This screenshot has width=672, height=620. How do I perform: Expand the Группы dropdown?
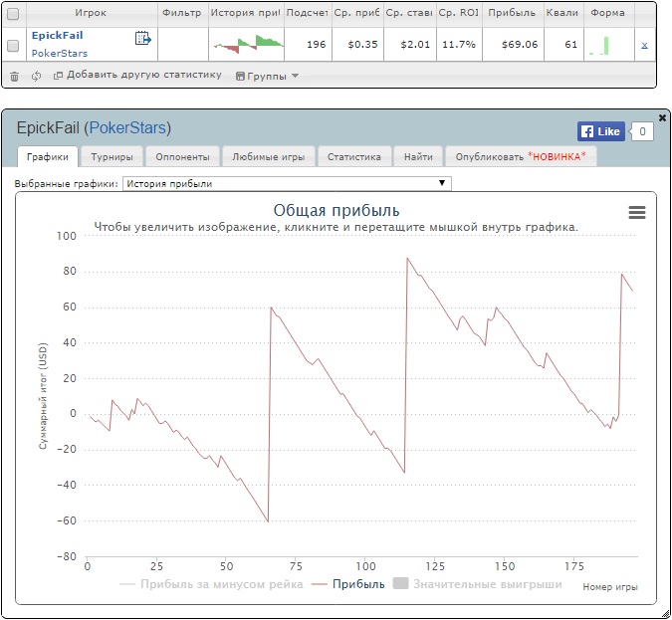pyautogui.click(x=267, y=76)
